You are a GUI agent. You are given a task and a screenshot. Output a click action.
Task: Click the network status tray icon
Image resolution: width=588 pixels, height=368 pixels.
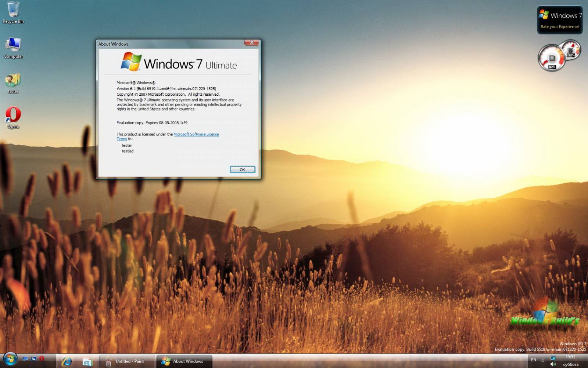pyautogui.click(x=553, y=358)
